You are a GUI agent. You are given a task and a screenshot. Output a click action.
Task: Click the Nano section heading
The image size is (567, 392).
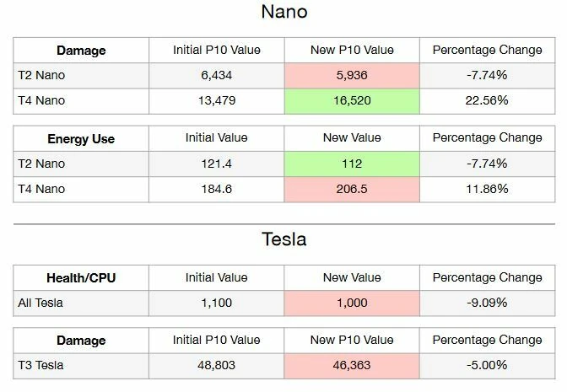[x=283, y=12]
